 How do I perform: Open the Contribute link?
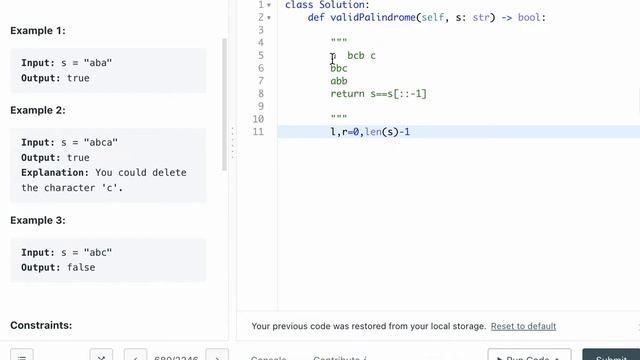[340, 357]
